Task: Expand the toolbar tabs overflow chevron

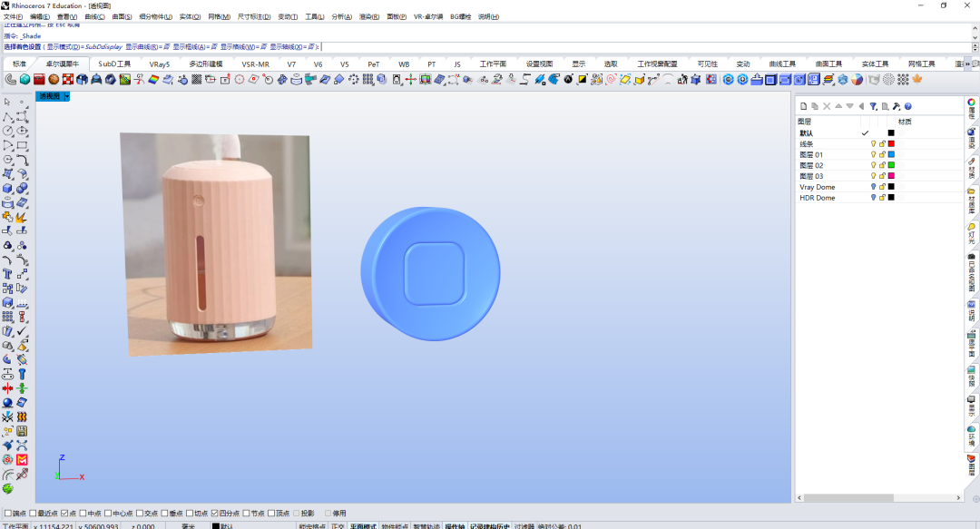Action: tap(967, 64)
